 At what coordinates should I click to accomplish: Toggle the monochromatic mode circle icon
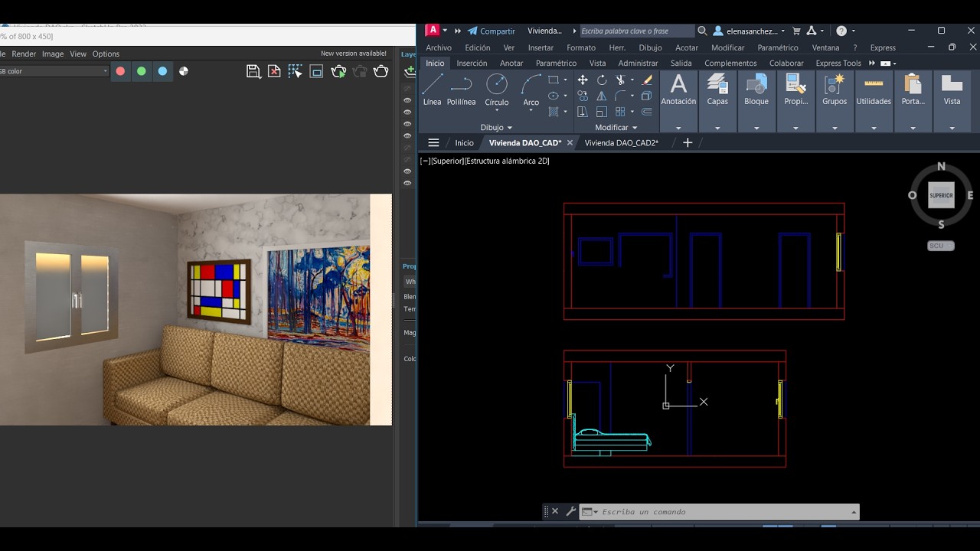click(x=184, y=71)
